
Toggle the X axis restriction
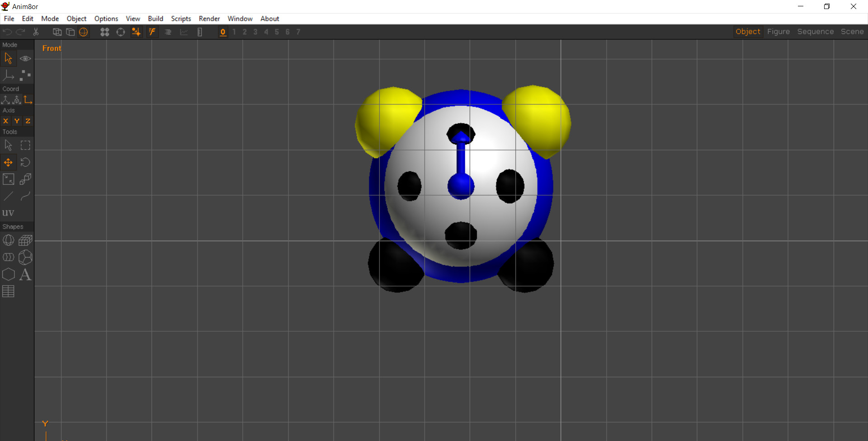tap(5, 121)
